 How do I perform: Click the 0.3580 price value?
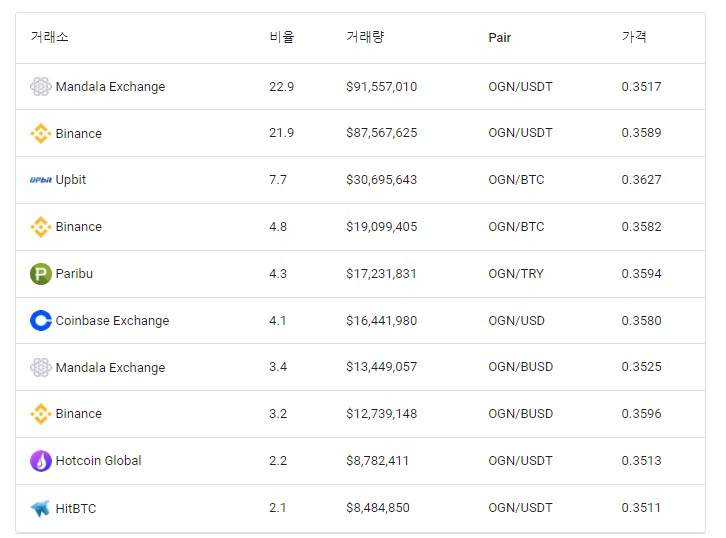[641, 320]
